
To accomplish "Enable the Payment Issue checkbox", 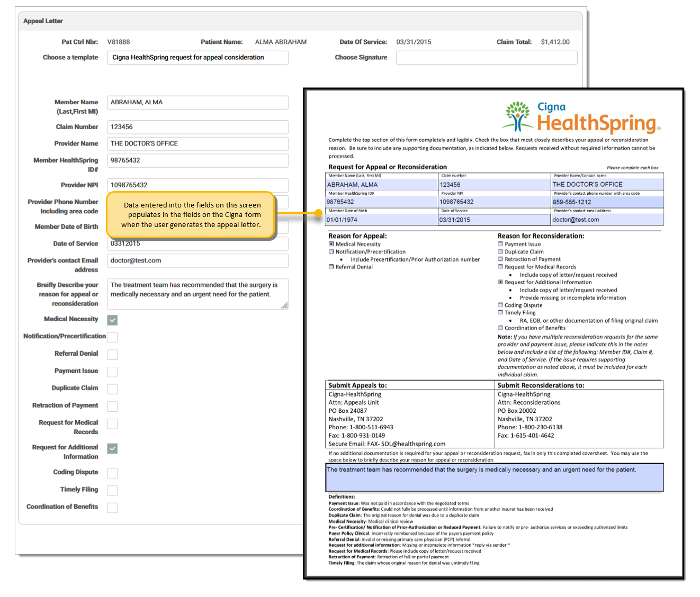I will pos(112,372).
